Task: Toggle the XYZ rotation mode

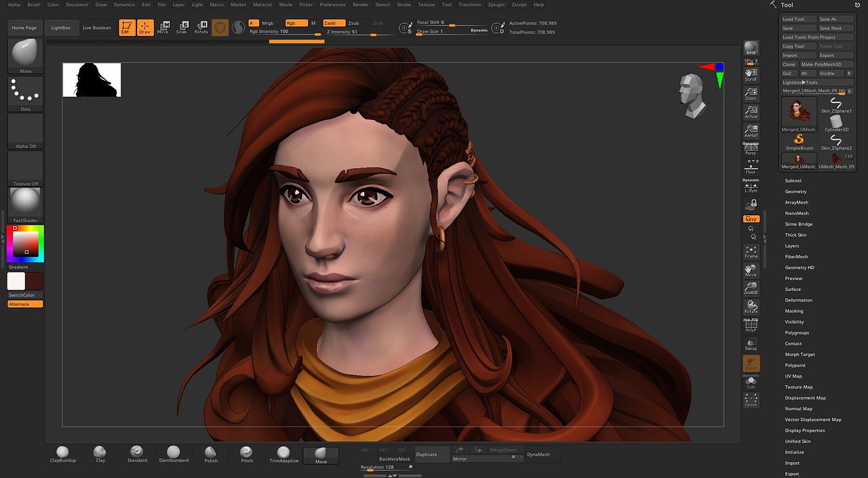Action: point(751,219)
